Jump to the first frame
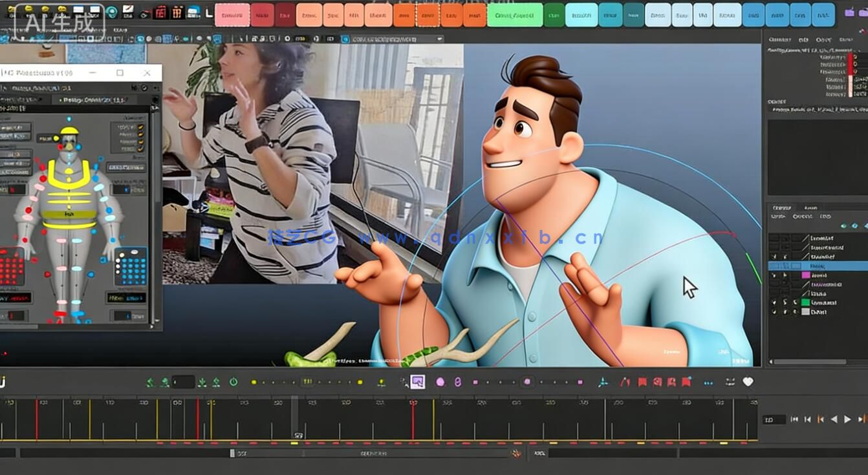Screen dimensions: 868x475 [x=794, y=419]
